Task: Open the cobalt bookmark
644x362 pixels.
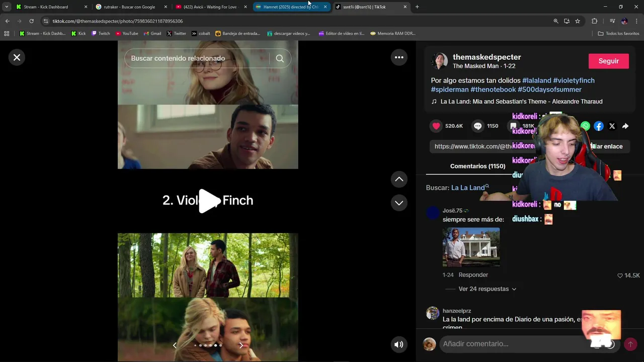Action: (201, 34)
